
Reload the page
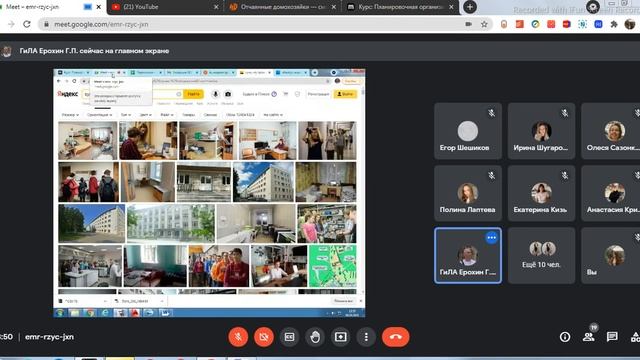click(x=27, y=24)
